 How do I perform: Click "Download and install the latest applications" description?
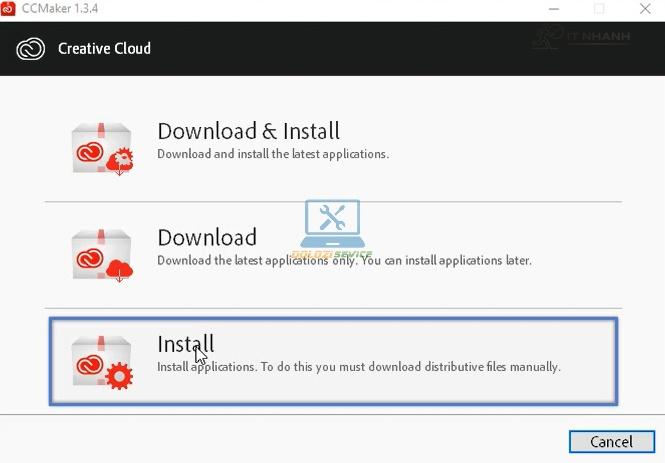point(273,154)
